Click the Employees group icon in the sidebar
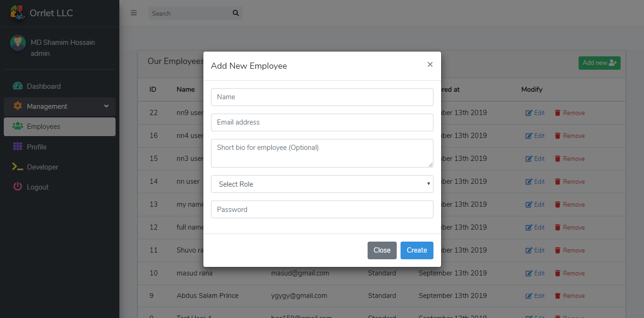The height and width of the screenshot is (318, 644). point(18,126)
